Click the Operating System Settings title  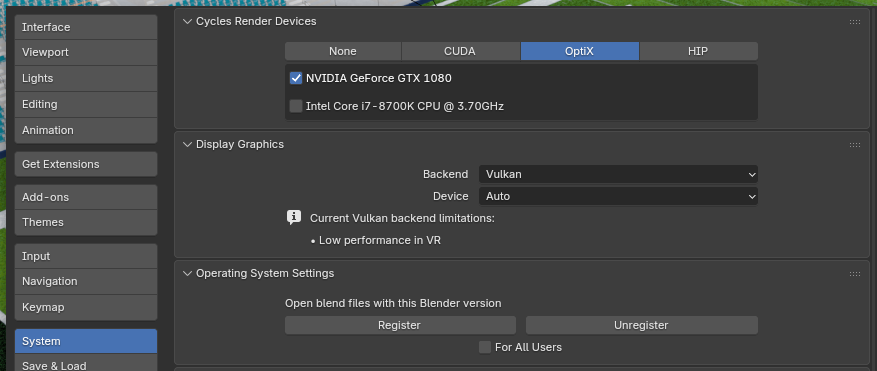point(265,273)
